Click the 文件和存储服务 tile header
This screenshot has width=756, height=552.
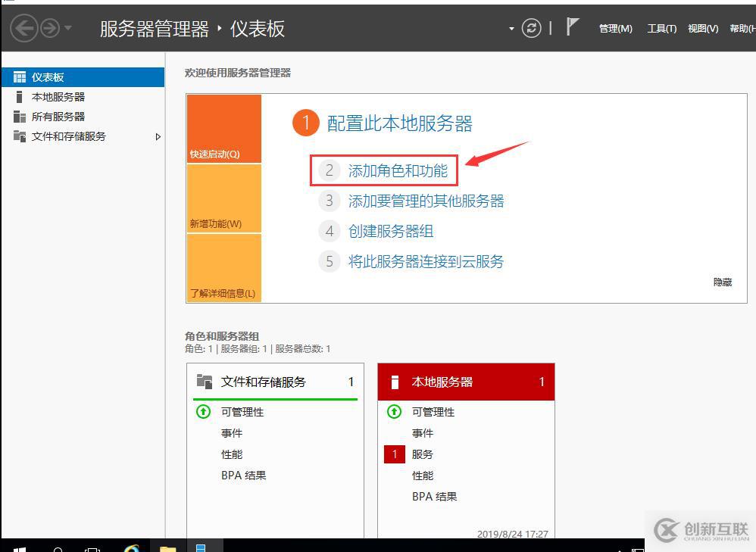pos(275,382)
